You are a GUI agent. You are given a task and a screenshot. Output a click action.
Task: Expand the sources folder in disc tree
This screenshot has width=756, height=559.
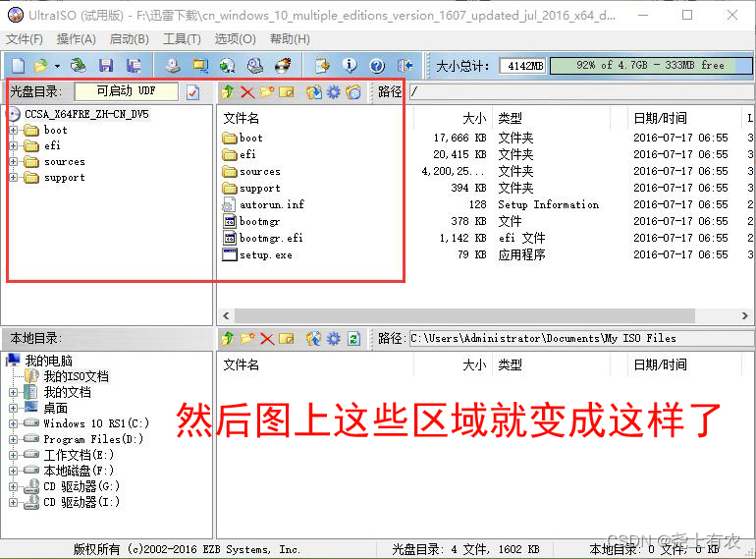(x=14, y=161)
